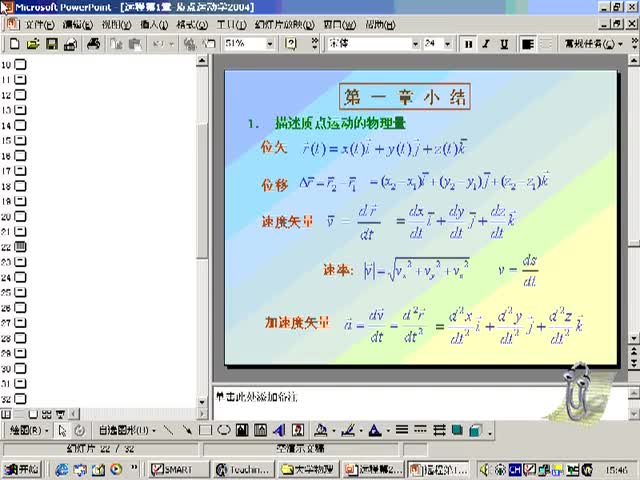This screenshot has height=480, width=640.
Task: Select the Oval drawing tool
Action: (x=224, y=430)
